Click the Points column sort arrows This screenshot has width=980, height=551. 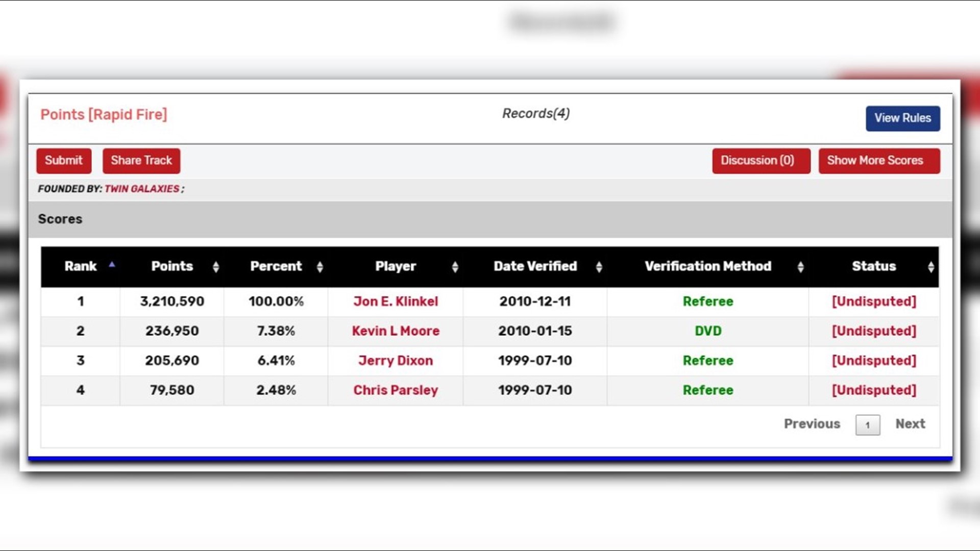coord(216,267)
